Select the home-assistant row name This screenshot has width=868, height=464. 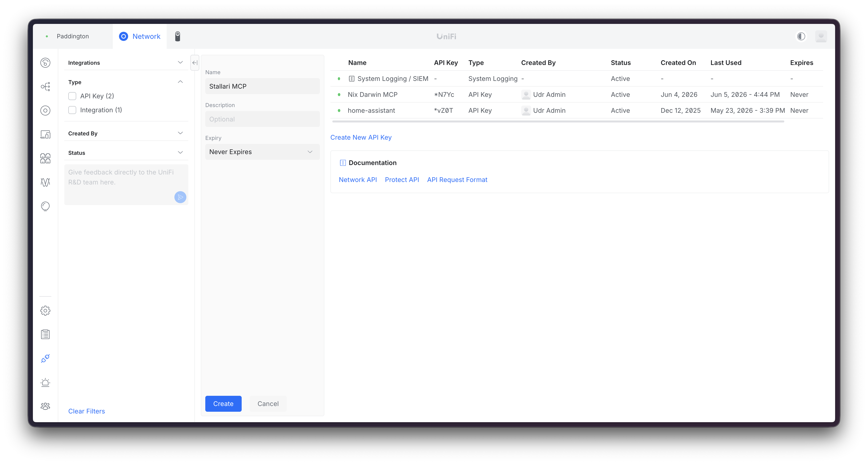click(371, 111)
